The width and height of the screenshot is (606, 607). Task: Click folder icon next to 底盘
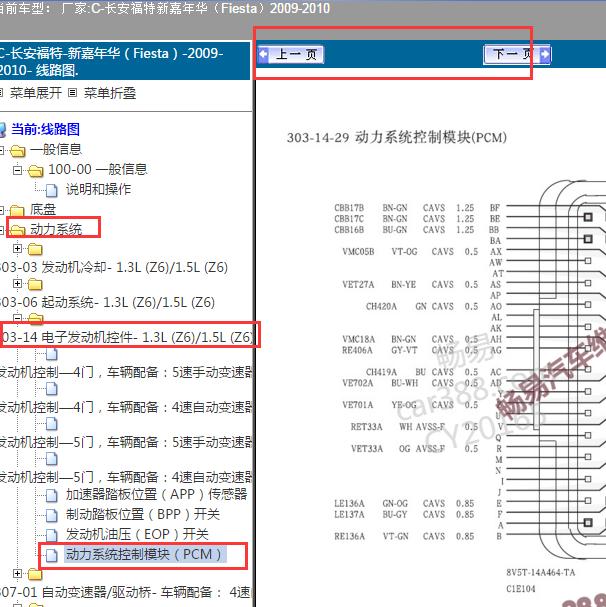click(17, 211)
